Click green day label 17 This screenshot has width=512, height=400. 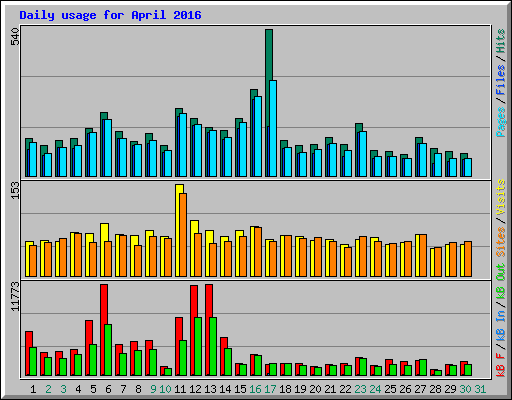[x=270, y=389]
